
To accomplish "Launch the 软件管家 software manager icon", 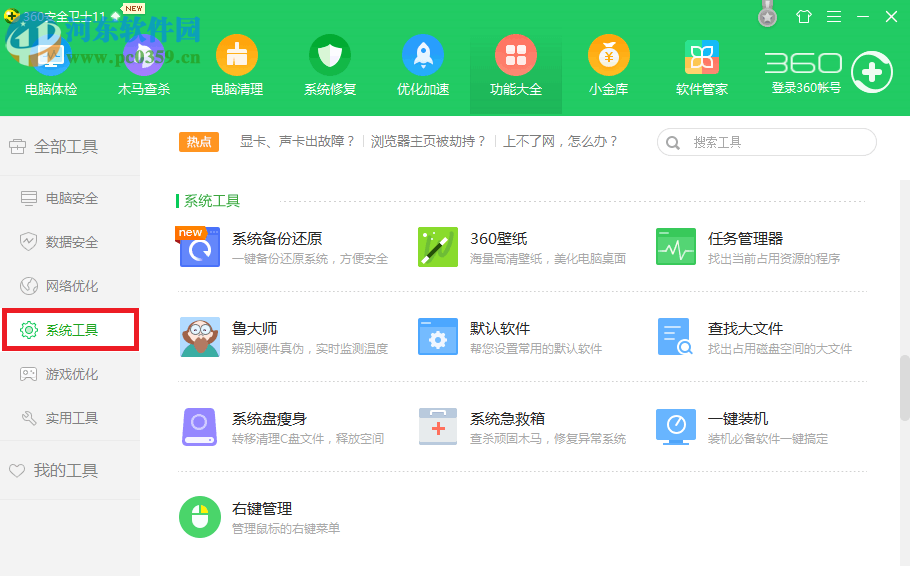I will pos(702,55).
